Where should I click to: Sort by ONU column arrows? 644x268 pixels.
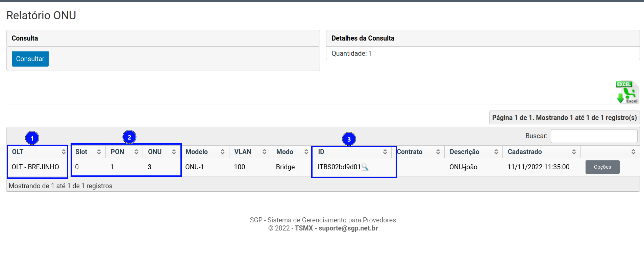(174, 152)
